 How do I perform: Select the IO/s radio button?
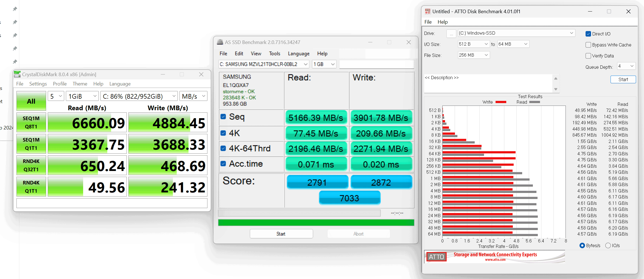point(608,245)
